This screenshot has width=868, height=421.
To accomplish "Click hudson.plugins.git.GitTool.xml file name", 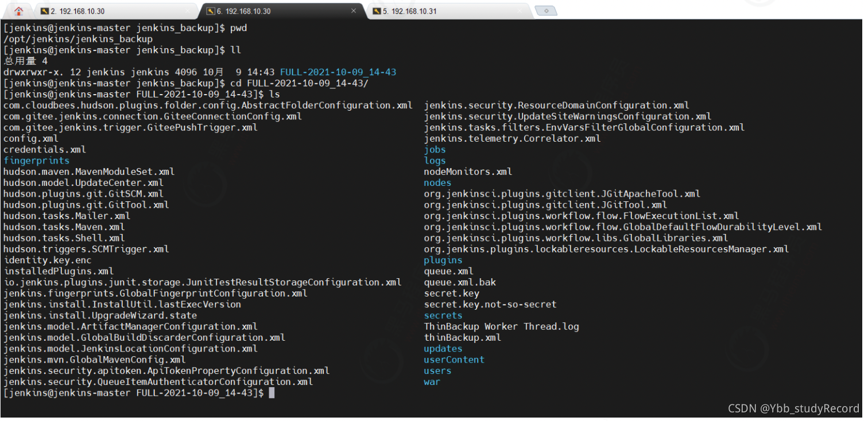I will pos(86,205).
